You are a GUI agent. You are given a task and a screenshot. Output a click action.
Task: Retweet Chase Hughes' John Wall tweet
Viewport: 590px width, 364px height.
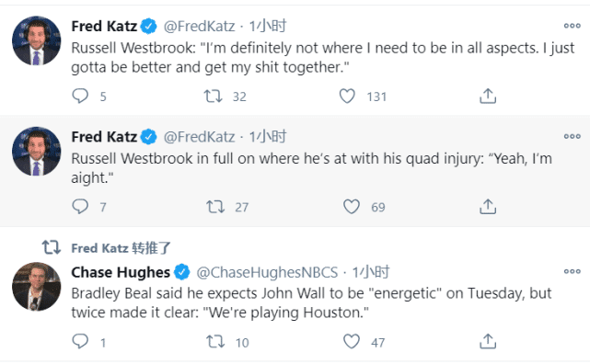click(x=215, y=342)
